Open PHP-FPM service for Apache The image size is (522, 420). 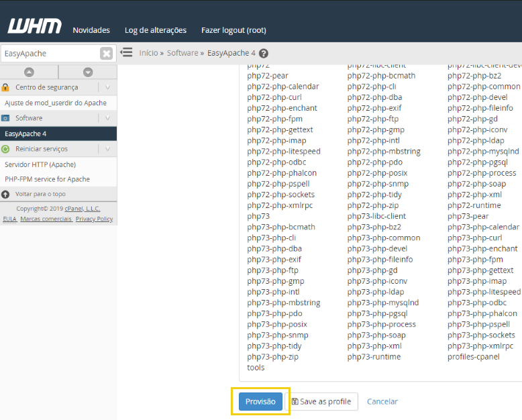[47, 179]
